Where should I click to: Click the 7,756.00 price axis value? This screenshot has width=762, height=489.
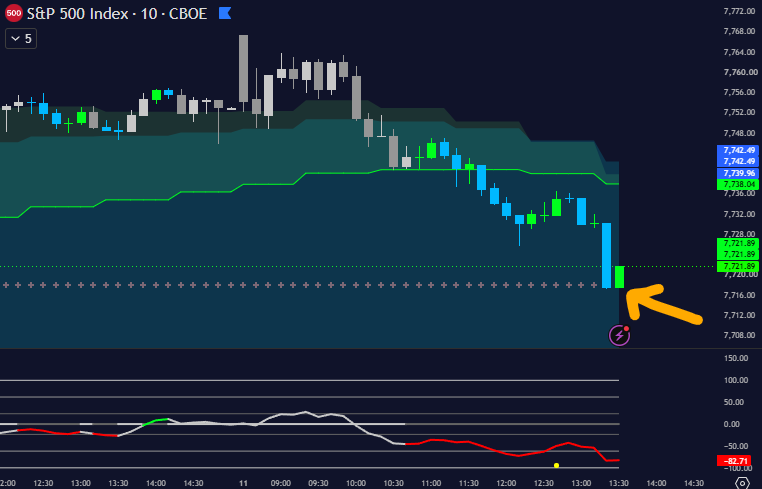click(x=739, y=92)
